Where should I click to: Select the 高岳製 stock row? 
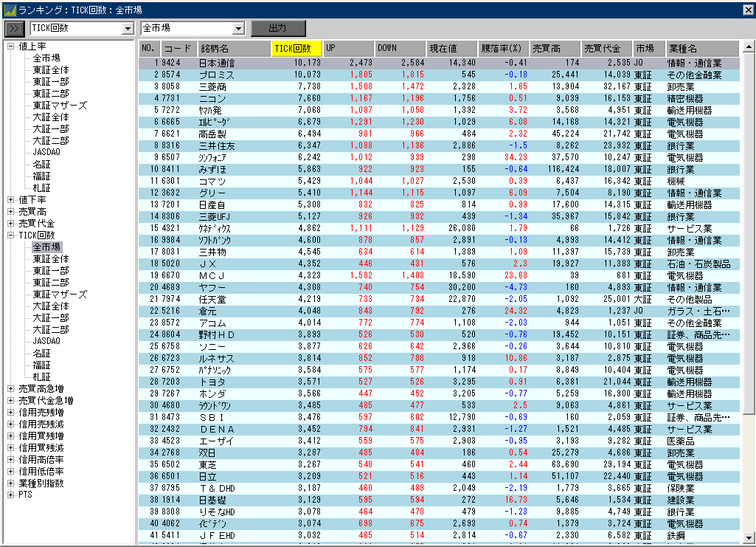click(x=440, y=134)
